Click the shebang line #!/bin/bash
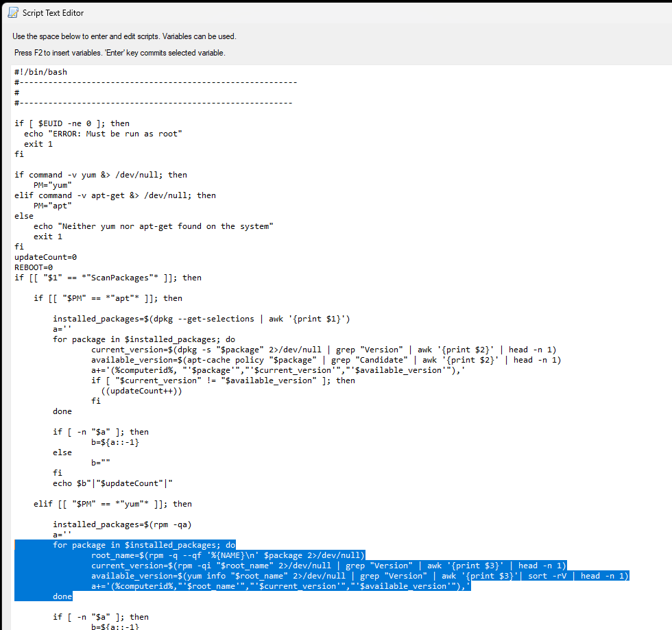 point(40,71)
